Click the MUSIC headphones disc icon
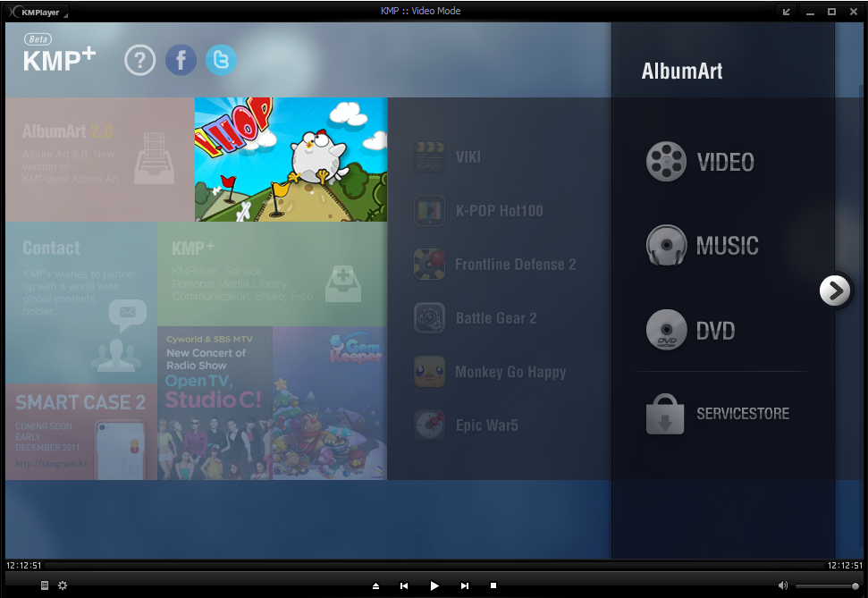868x598 pixels. pyautogui.click(x=667, y=245)
